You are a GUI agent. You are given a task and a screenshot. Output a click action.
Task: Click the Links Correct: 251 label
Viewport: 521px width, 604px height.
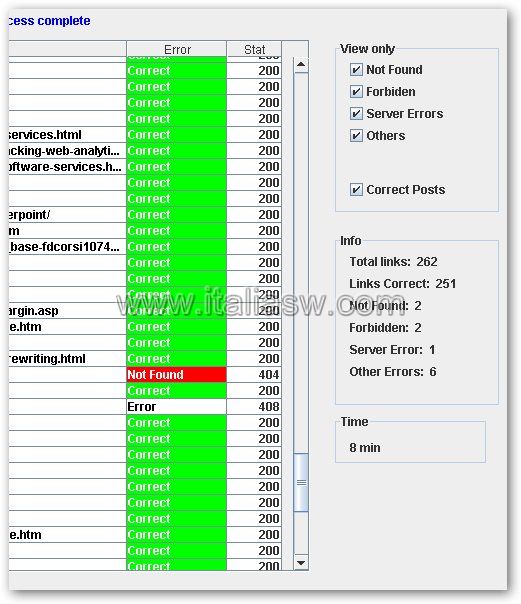(x=402, y=284)
